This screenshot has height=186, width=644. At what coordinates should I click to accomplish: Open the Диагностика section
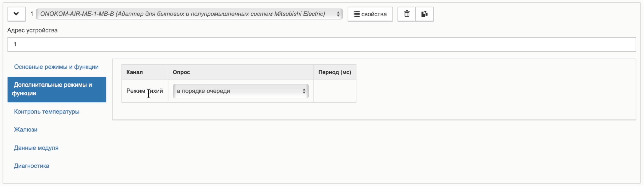pyautogui.click(x=32, y=166)
